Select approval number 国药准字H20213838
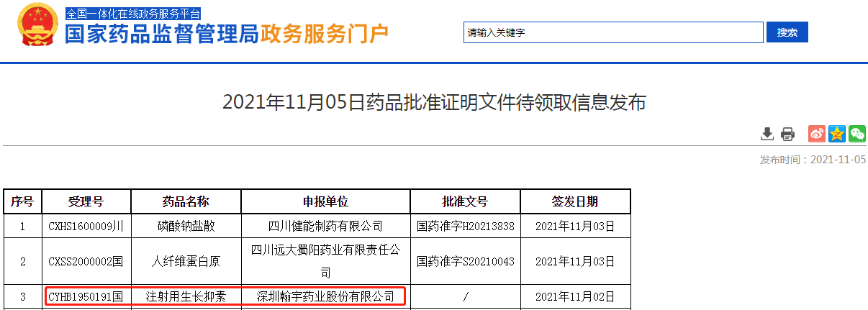This screenshot has width=868, height=310. tap(466, 226)
